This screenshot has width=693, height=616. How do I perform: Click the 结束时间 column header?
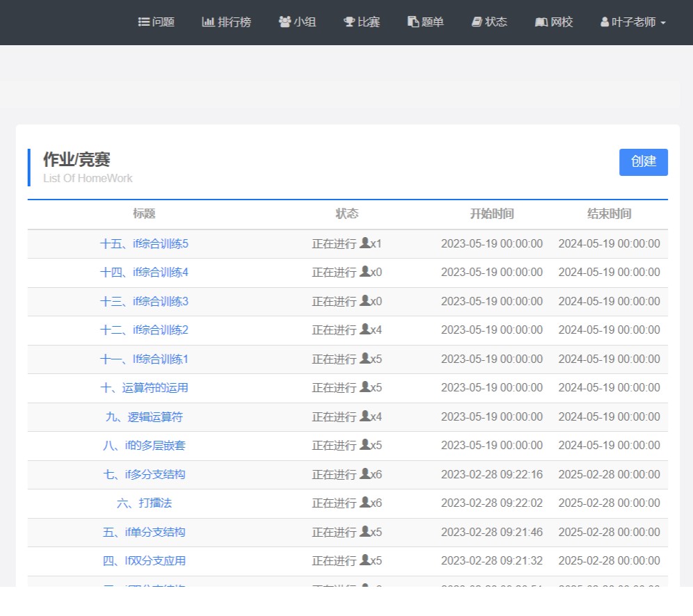click(x=609, y=214)
